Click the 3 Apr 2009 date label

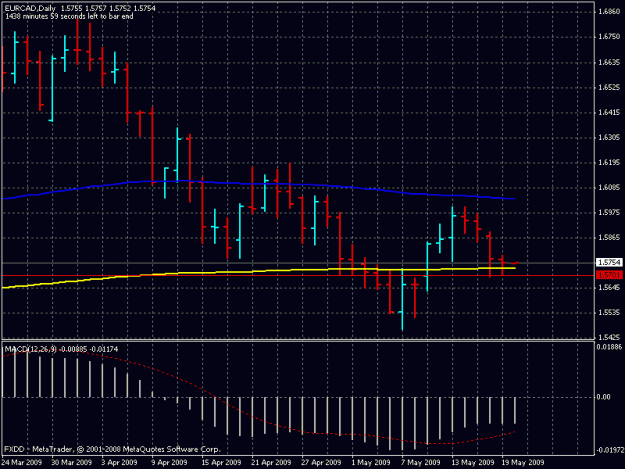(119, 463)
